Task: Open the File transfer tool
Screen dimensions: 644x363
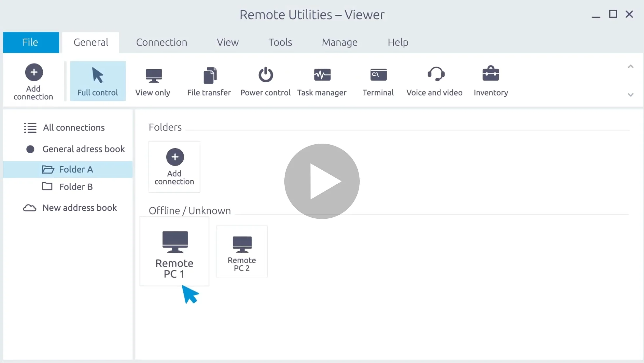Action: point(209,81)
